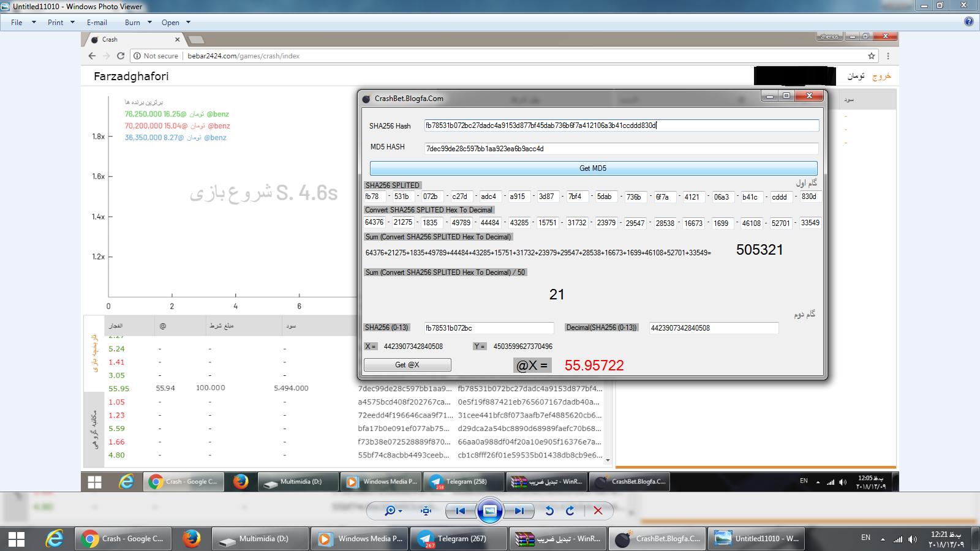980x551 pixels.
Task: Click the Photo Viewer zoom magnifier icon
Action: (x=390, y=511)
